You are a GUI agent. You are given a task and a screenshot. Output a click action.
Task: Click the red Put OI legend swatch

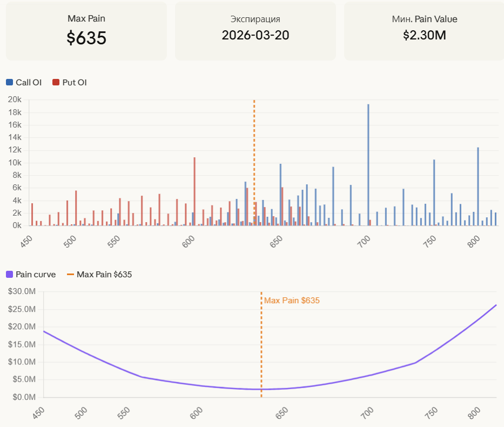56,83
